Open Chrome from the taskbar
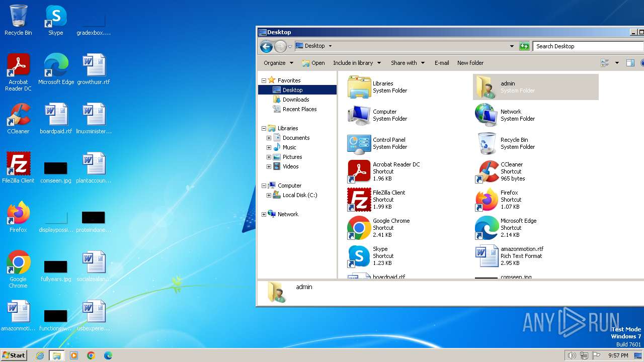 pos(91,355)
